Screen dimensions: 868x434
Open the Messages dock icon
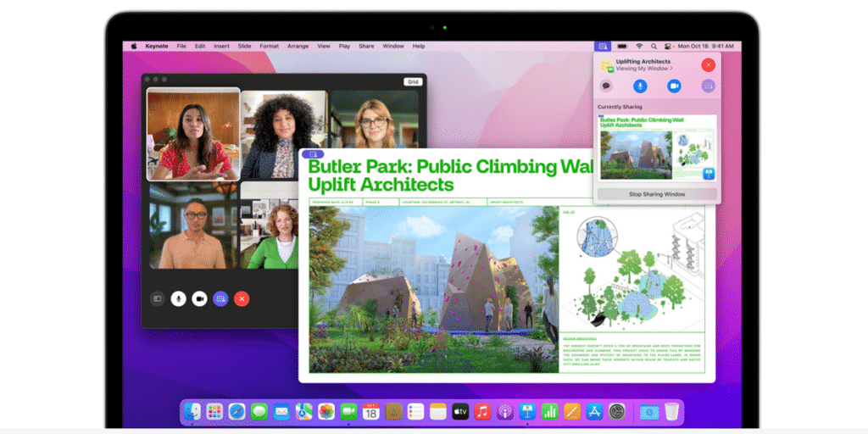[259, 411]
